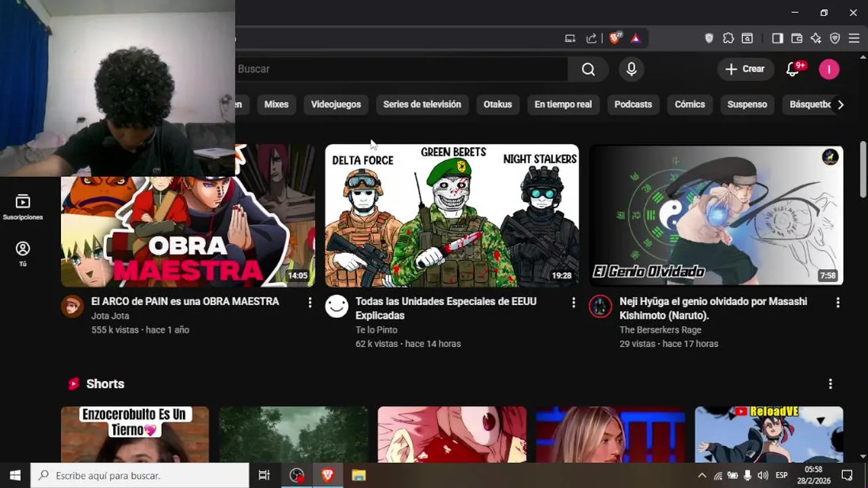Screen dimensions: 868x488
Task: Select the Videojuegos filter chip
Action: pos(336,104)
